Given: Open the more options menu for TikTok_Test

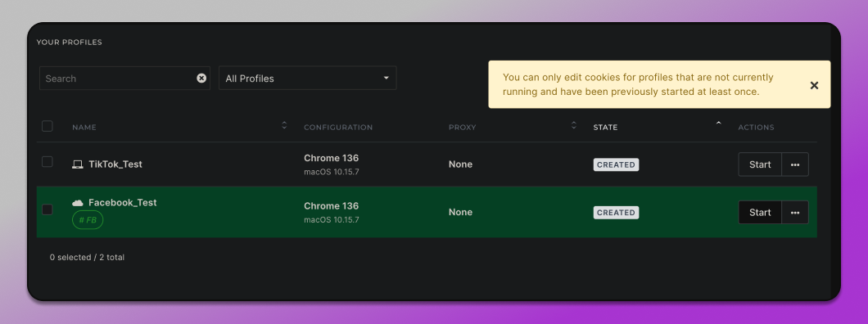Looking at the screenshot, I should pos(795,164).
